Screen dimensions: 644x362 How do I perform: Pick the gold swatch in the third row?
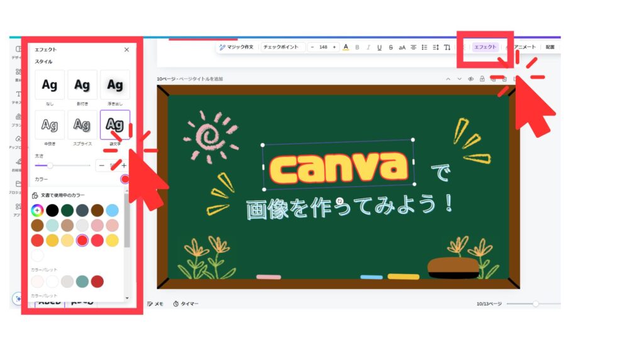(52, 241)
